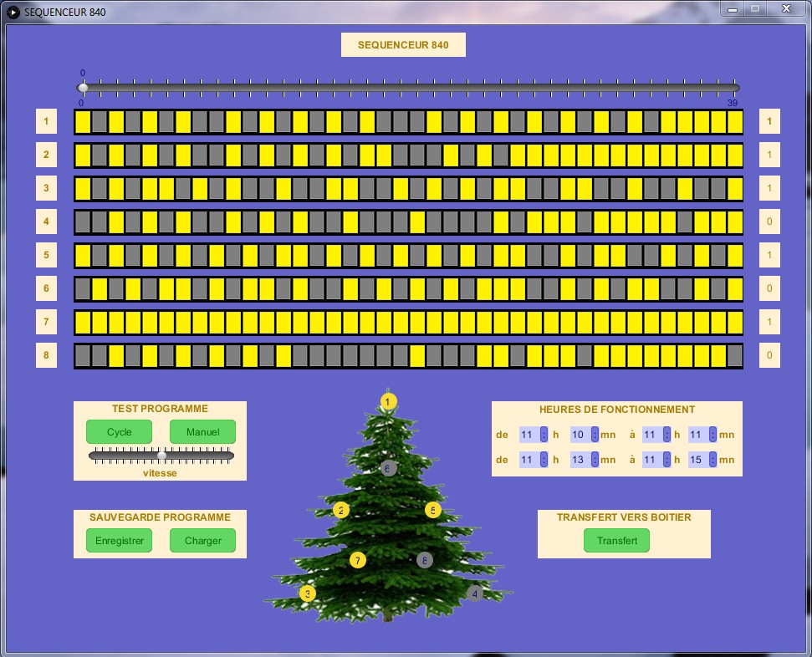Click the start-minute field showing 13
The width and height of the screenshot is (812, 657).
[x=580, y=460]
